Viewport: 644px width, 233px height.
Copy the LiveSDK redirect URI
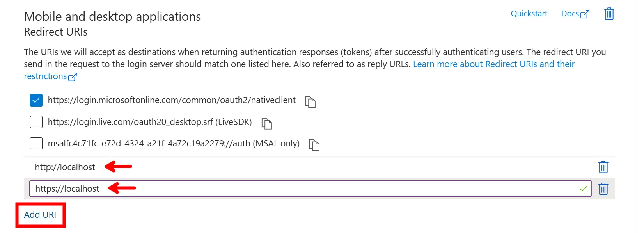(267, 124)
